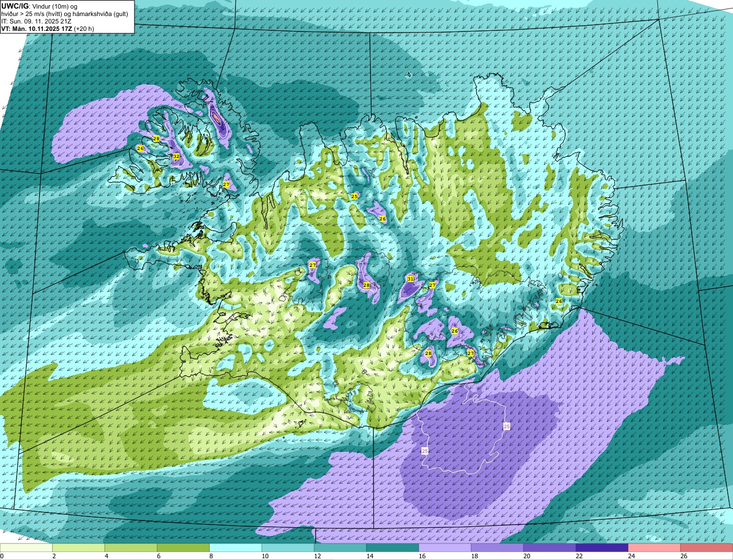Screen dimensions: 733x560
Task: Pick the 12–14 m/s teal legend swatch
Action: click(340, 547)
